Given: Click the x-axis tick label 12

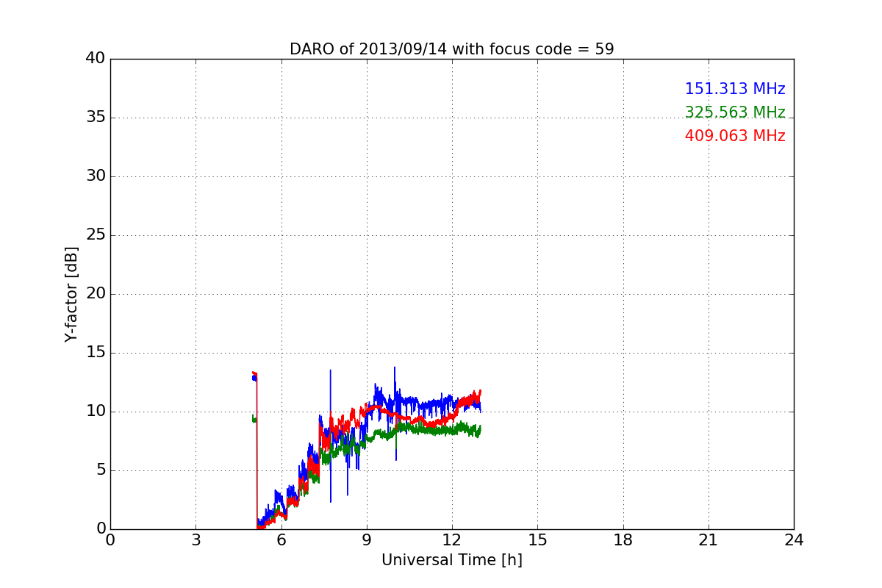Looking at the screenshot, I should point(452,540).
